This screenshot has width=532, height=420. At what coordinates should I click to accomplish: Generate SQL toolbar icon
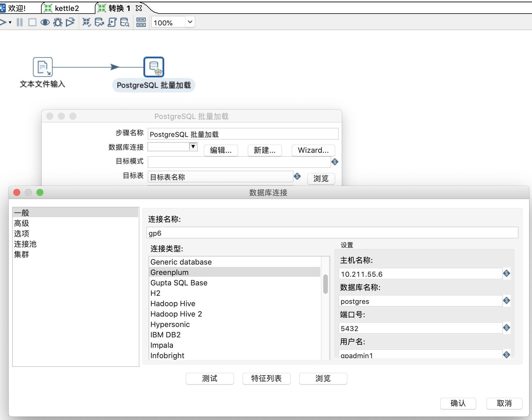pos(112,22)
